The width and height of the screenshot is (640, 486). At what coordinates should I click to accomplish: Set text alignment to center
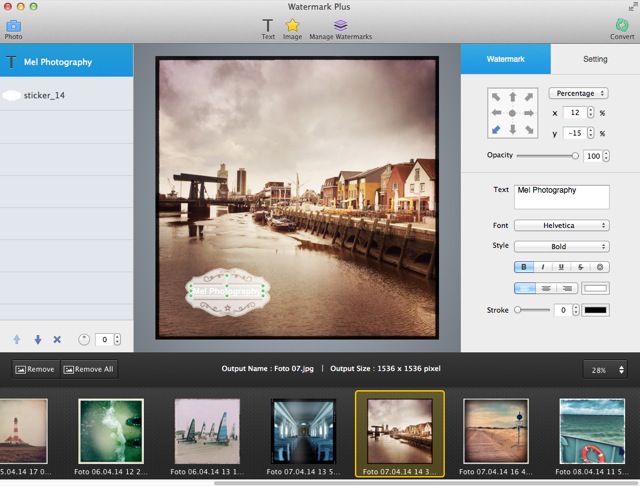click(546, 288)
